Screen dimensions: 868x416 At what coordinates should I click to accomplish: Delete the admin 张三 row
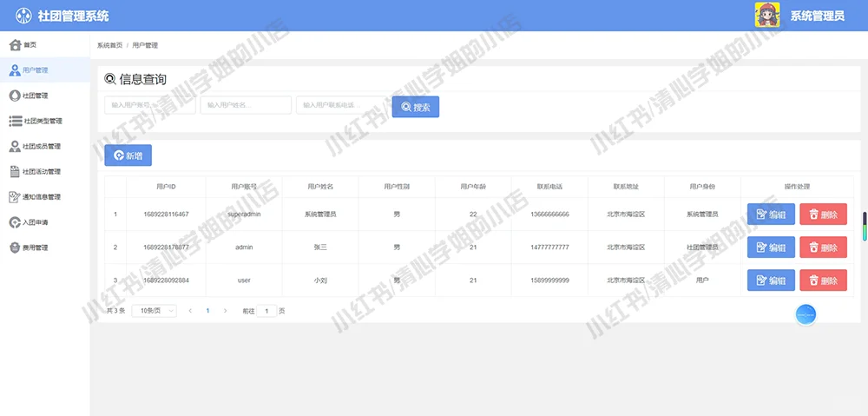tap(823, 247)
